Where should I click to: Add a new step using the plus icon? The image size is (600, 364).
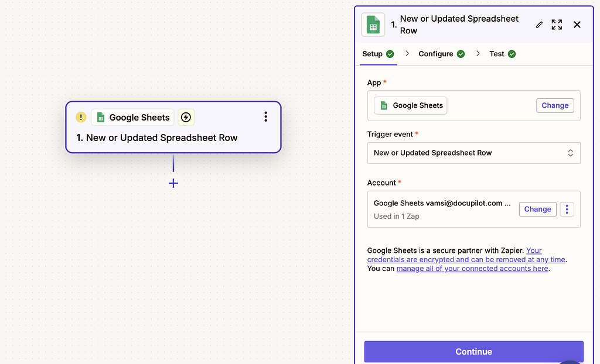coord(173,183)
